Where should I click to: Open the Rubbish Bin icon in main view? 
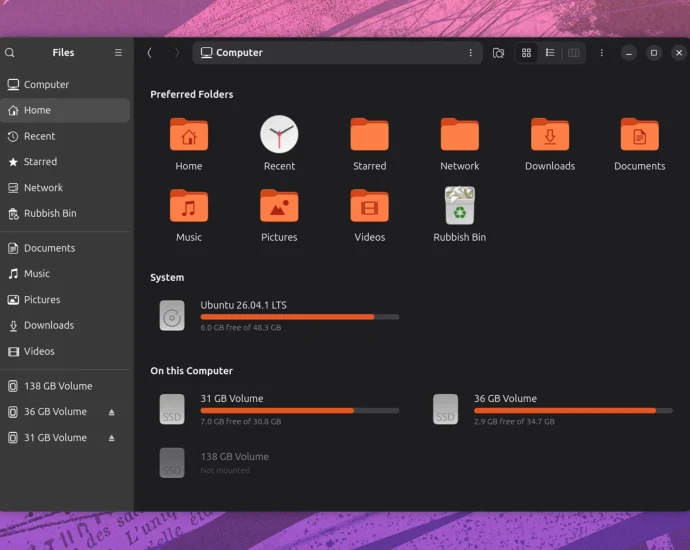[460, 205]
